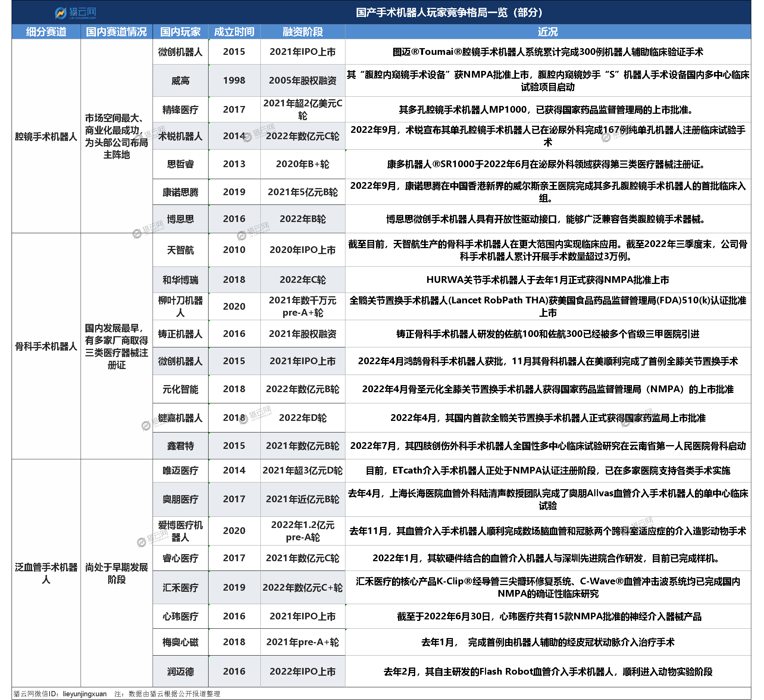
Task: Select the 2021年5亿元B轮 financing cell
Action: pyautogui.click(x=303, y=192)
